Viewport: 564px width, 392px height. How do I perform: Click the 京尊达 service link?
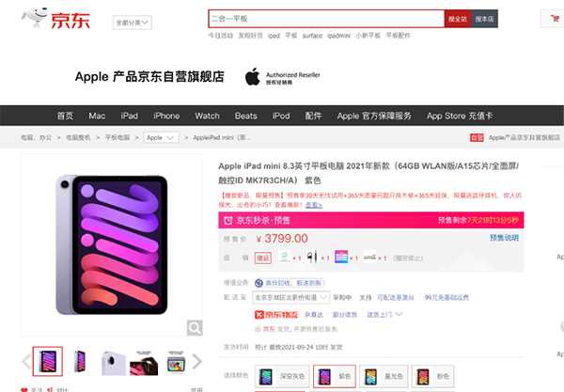(314, 315)
